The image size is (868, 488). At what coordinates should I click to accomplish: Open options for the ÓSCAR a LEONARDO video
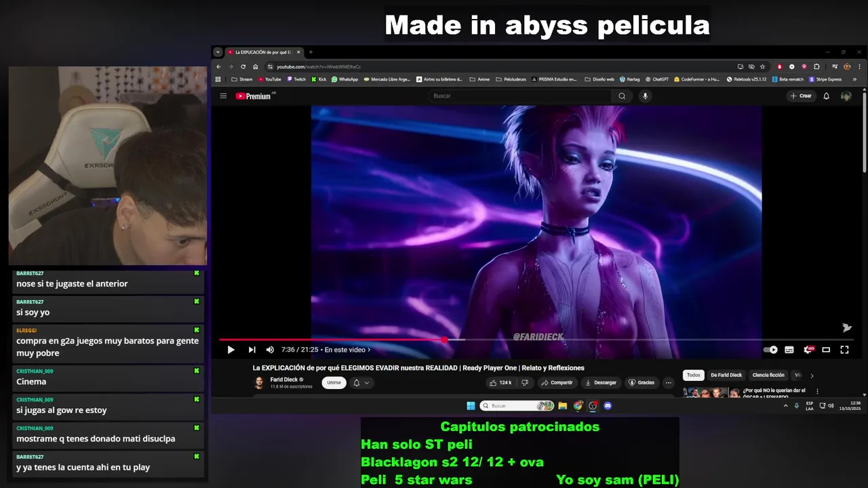tap(817, 391)
